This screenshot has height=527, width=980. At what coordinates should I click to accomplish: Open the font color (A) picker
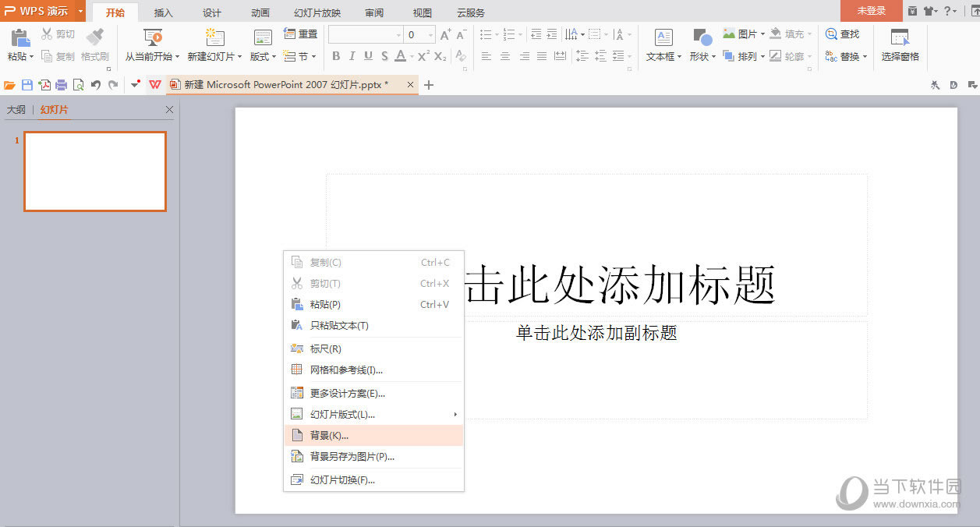click(403, 56)
